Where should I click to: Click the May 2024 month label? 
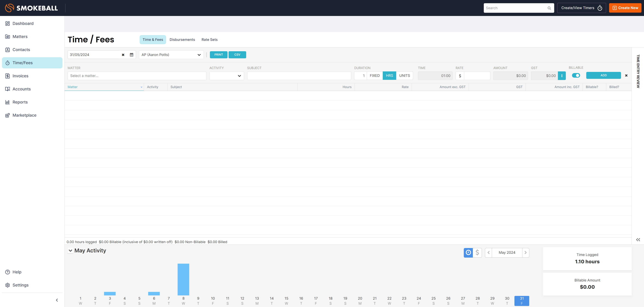tap(507, 253)
